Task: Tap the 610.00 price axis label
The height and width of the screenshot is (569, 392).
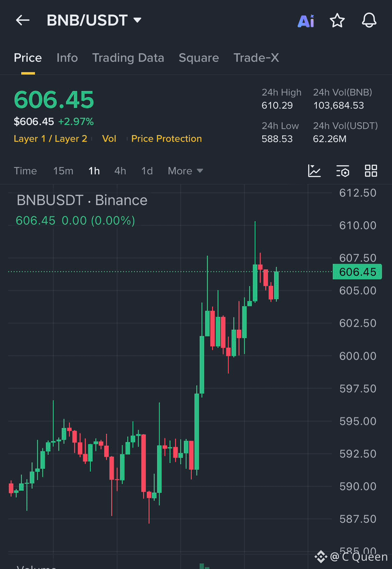Action: [x=358, y=226]
